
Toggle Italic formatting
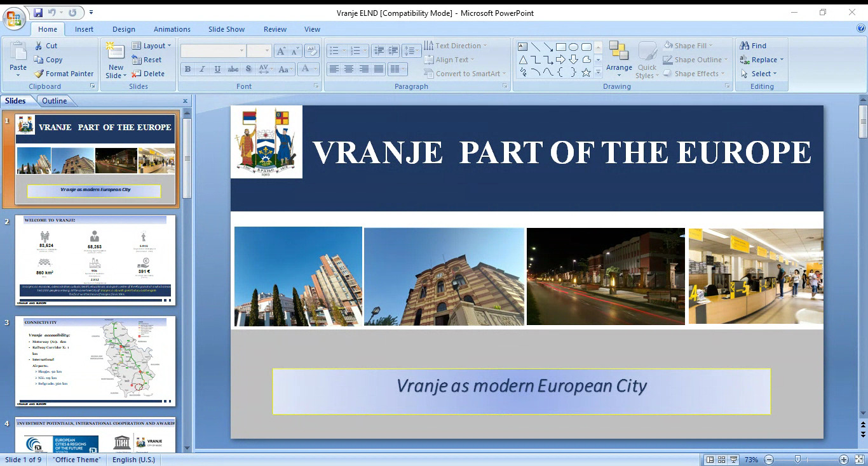pyautogui.click(x=202, y=69)
